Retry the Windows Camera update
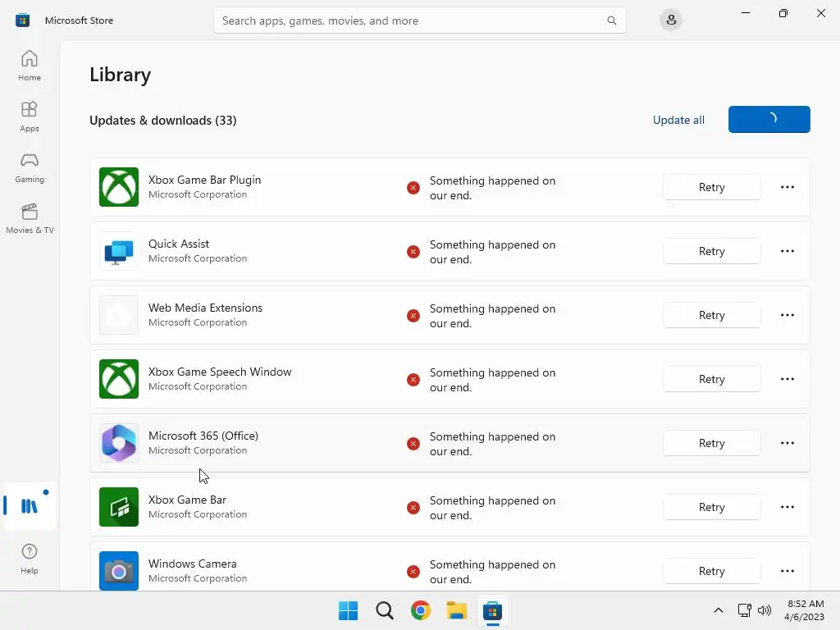 point(711,571)
